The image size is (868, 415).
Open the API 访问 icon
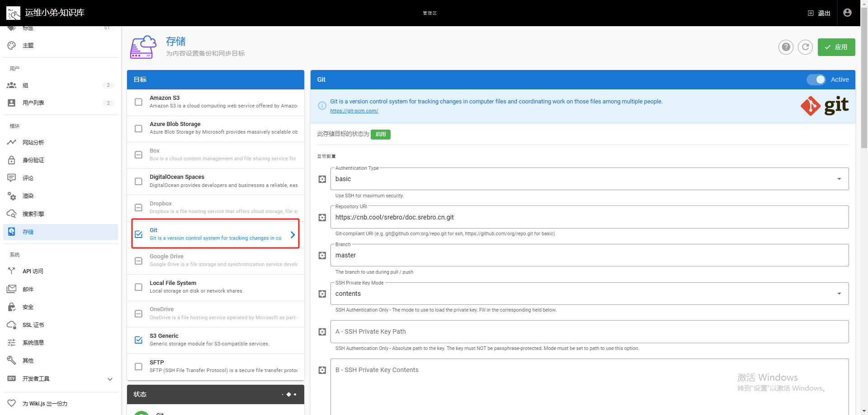(12, 271)
